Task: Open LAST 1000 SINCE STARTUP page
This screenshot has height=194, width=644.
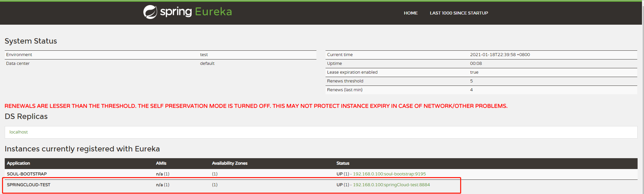Action: tap(459, 13)
